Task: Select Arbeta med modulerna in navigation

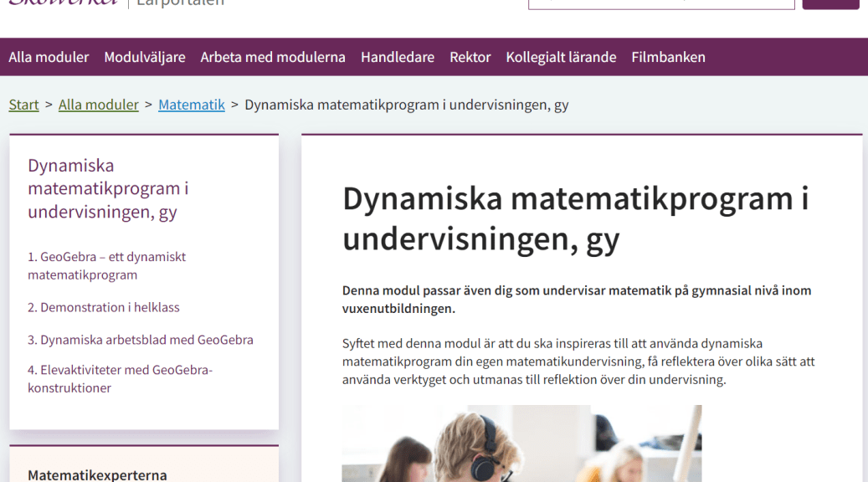Action: tap(273, 57)
